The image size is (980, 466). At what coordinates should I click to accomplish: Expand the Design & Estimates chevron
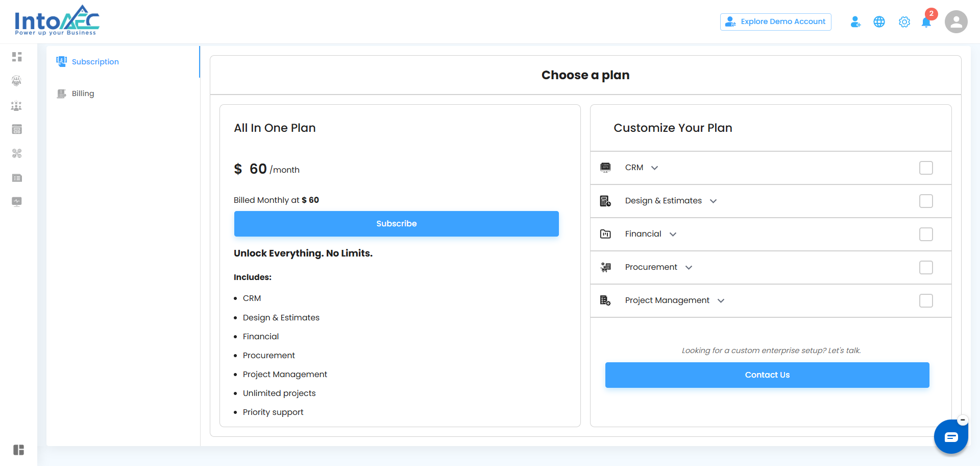click(x=713, y=201)
